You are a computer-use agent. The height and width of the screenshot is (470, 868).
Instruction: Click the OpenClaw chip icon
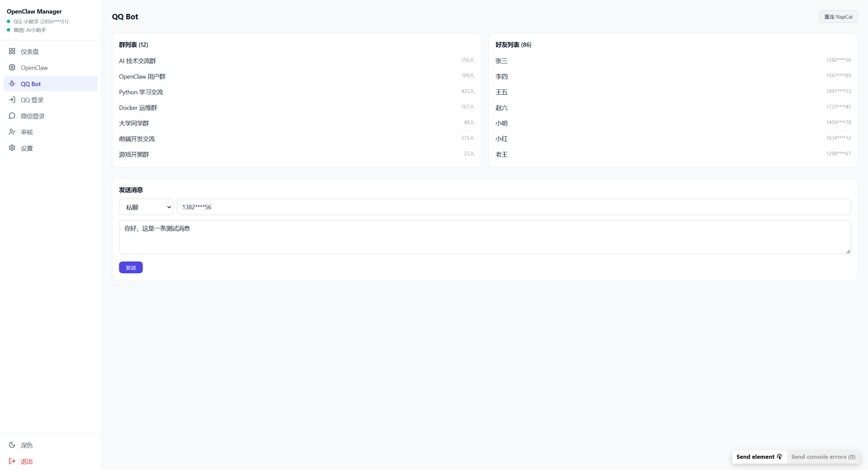12,67
